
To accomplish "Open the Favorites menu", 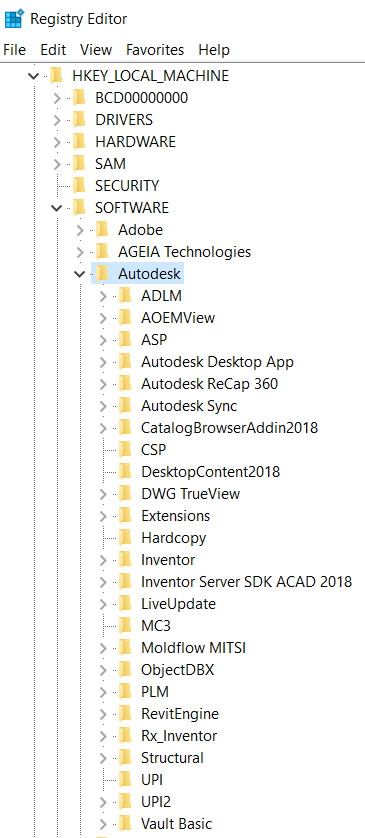I will [155, 50].
